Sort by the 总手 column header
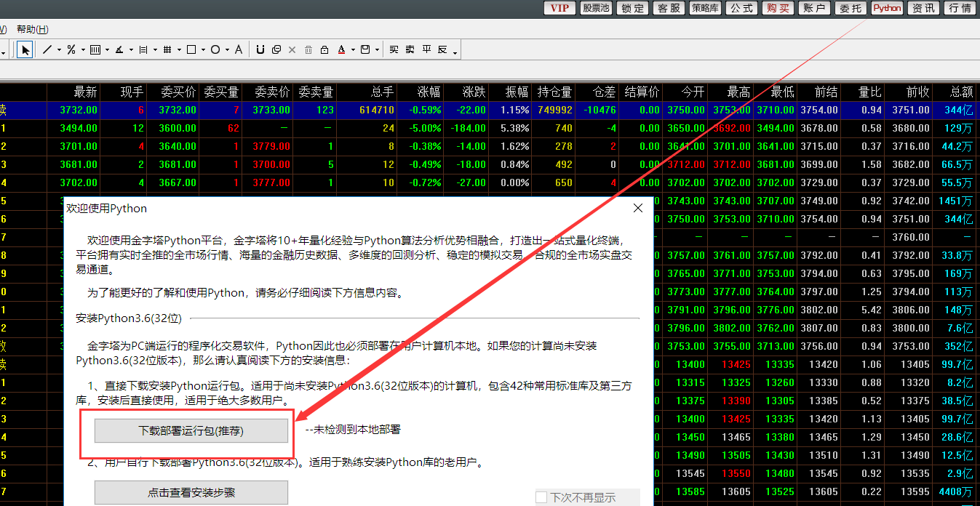The height and width of the screenshot is (506, 980). (x=382, y=92)
